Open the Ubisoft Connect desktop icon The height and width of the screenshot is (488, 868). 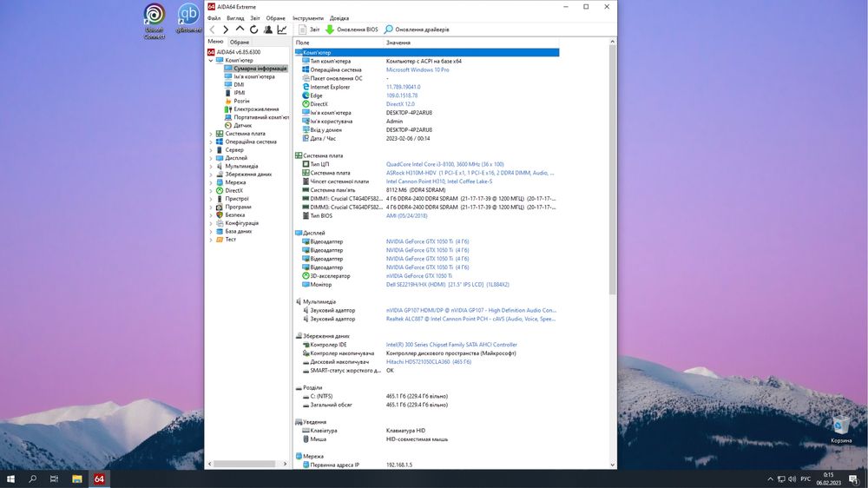click(155, 21)
